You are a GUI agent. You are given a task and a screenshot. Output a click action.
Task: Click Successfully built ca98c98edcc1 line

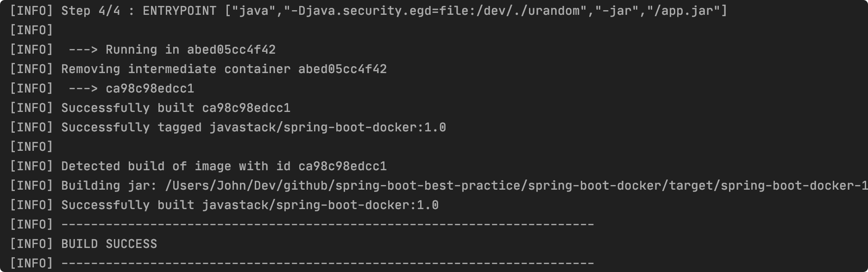[x=150, y=108]
